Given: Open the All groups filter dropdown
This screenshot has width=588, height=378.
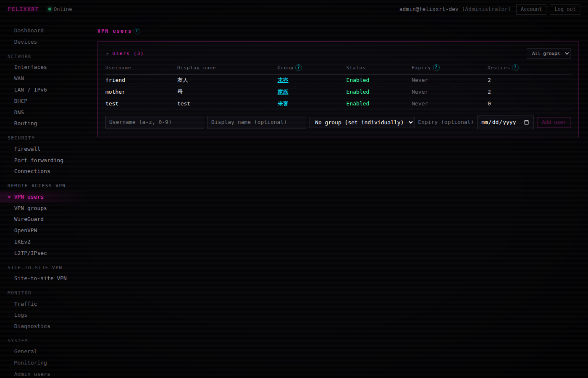Looking at the screenshot, I should 549,53.
